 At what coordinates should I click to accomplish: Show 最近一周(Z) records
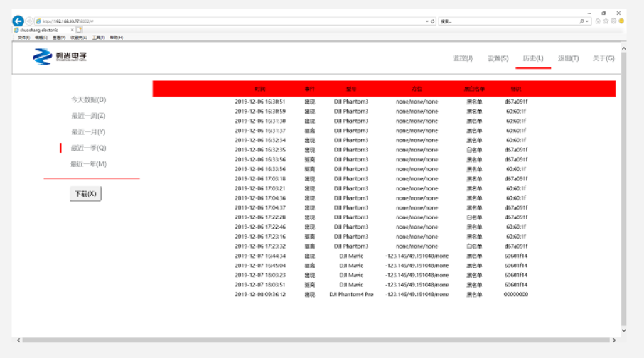pyautogui.click(x=89, y=116)
